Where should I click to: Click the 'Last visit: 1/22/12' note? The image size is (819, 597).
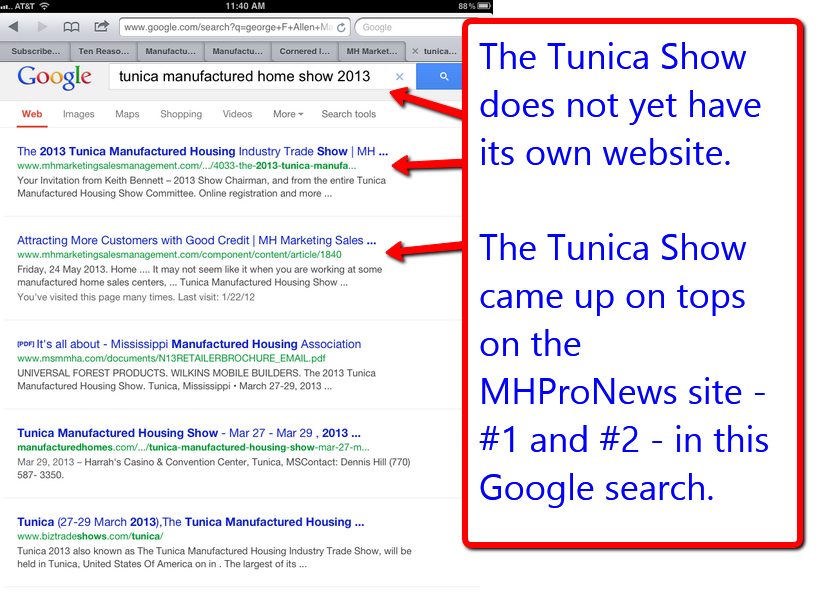point(216,297)
